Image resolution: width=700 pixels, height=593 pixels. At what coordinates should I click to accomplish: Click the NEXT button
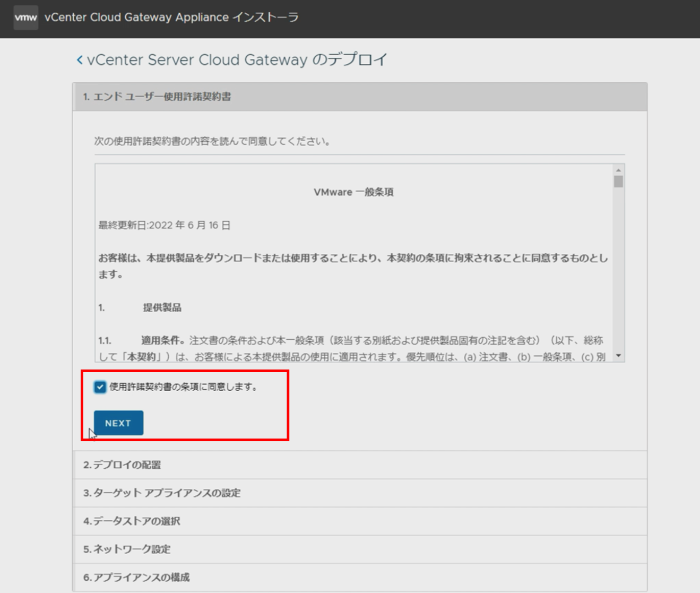[x=118, y=423]
